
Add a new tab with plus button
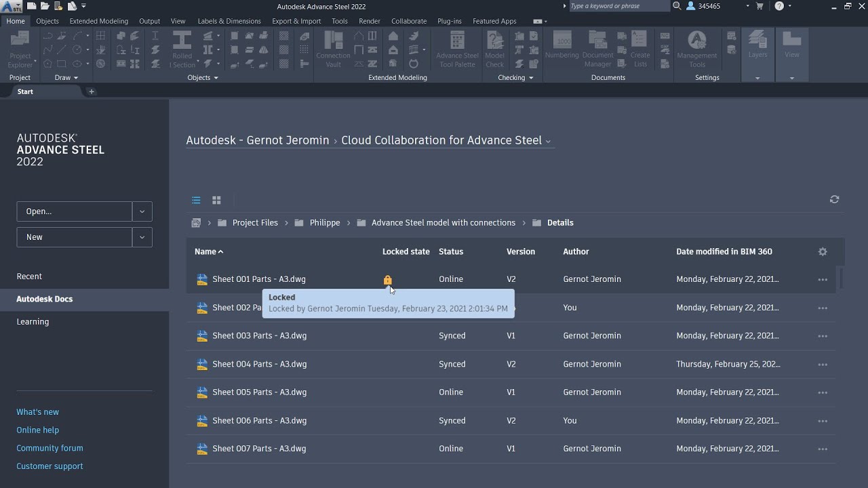(x=92, y=91)
